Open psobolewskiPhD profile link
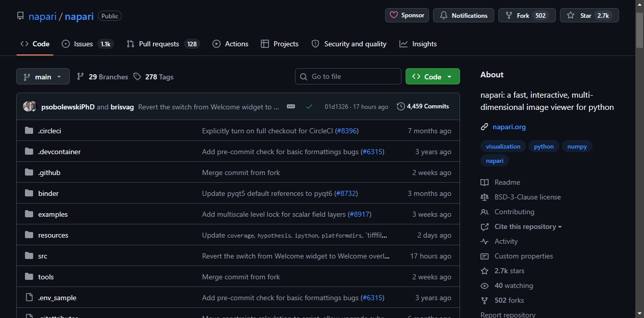 (x=68, y=107)
